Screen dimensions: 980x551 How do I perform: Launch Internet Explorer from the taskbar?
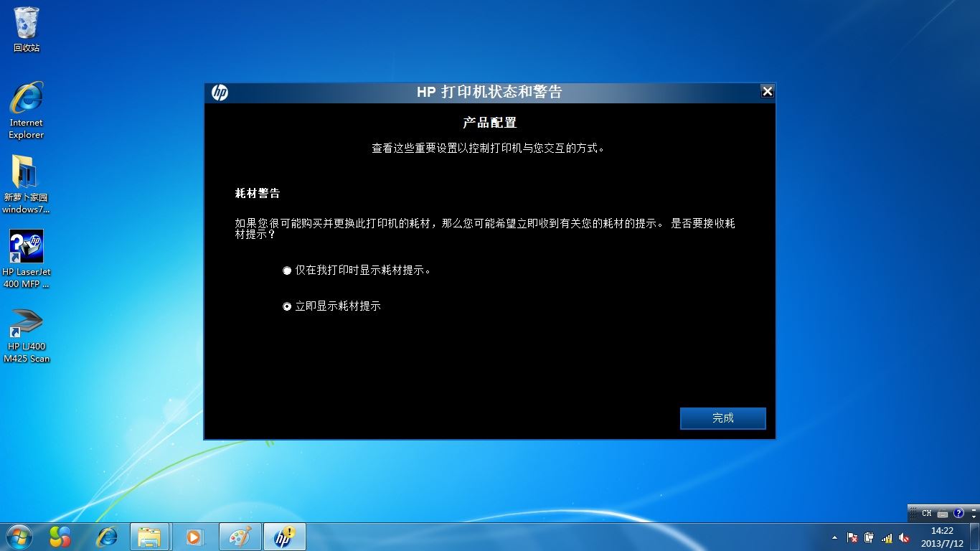point(107,537)
